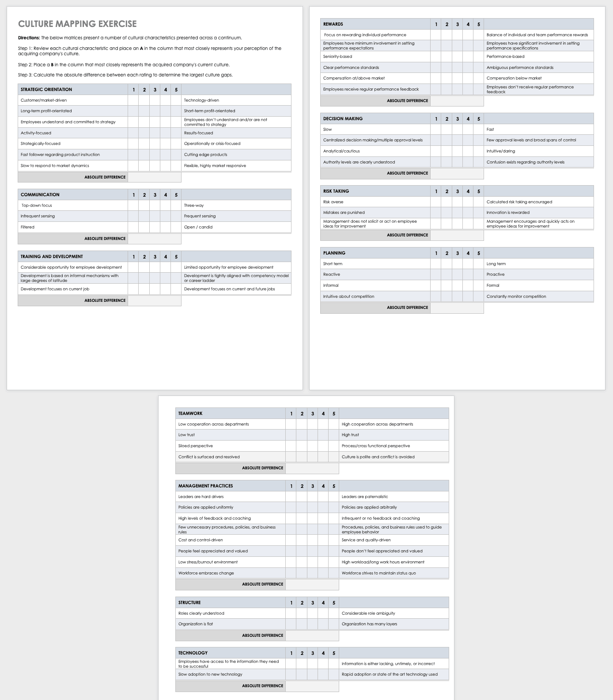Click 'Clear performance standards' text
The width and height of the screenshot is (613, 700).
tap(351, 68)
